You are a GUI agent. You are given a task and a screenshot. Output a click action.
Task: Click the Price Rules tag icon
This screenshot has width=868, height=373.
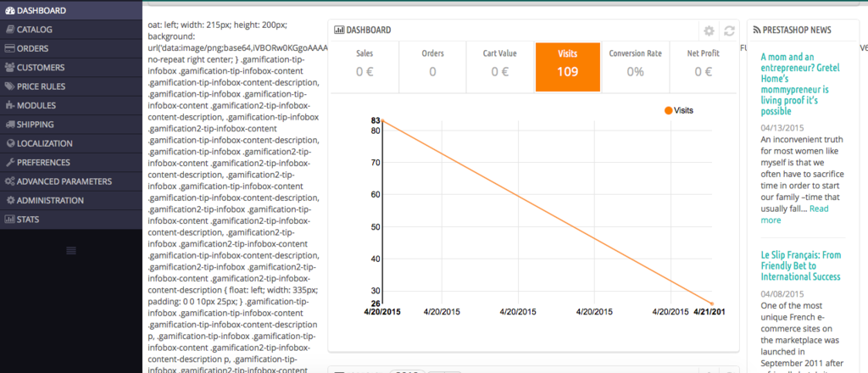click(9, 86)
